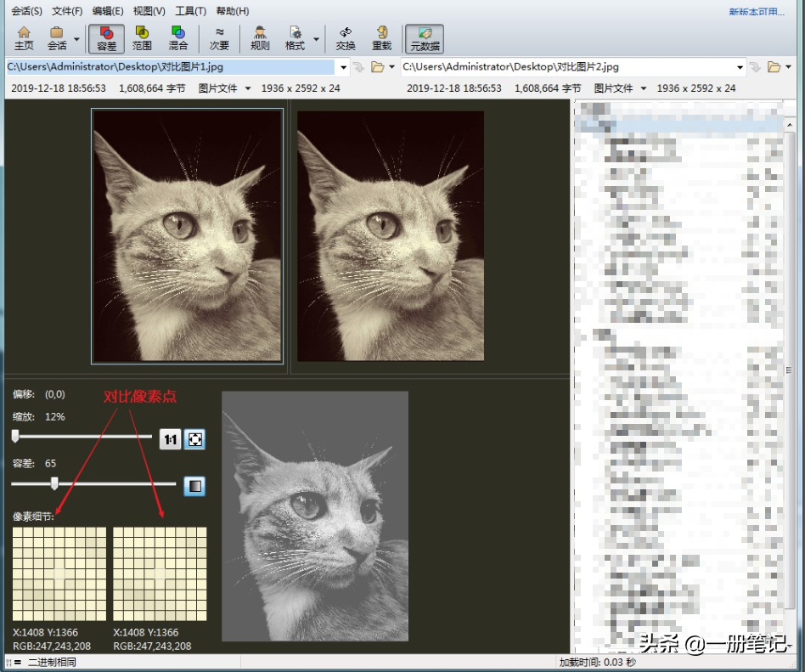This screenshot has width=805, height=672.
Task: Click right pane go arrow icon
Action: click(755, 67)
